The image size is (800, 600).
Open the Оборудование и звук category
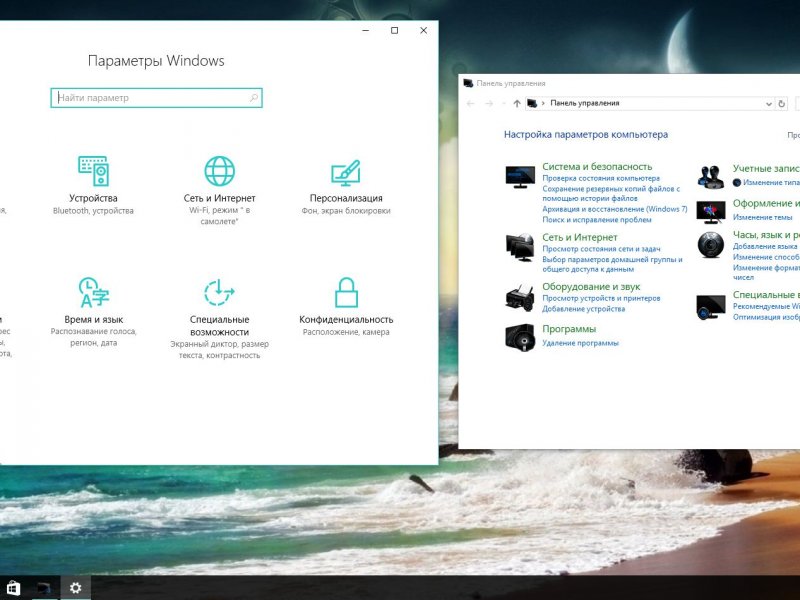(x=591, y=287)
